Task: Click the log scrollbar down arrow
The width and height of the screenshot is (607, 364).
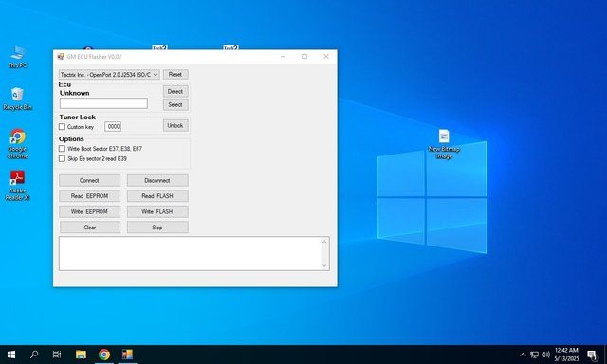Action: [x=324, y=265]
